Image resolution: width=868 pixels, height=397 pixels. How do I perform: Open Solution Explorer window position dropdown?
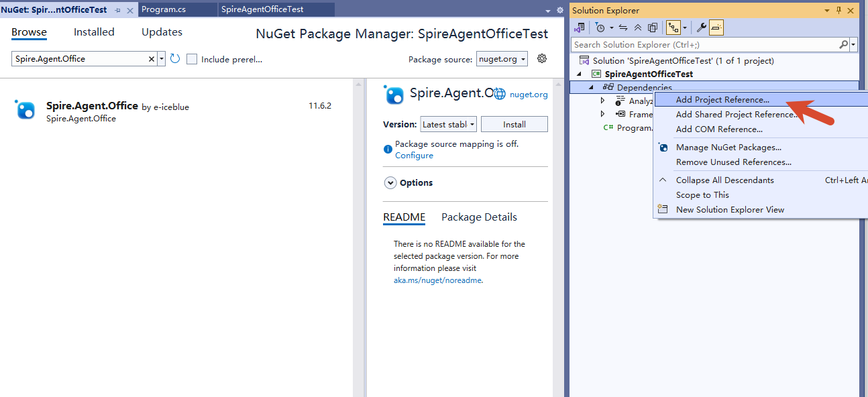point(826,10)
